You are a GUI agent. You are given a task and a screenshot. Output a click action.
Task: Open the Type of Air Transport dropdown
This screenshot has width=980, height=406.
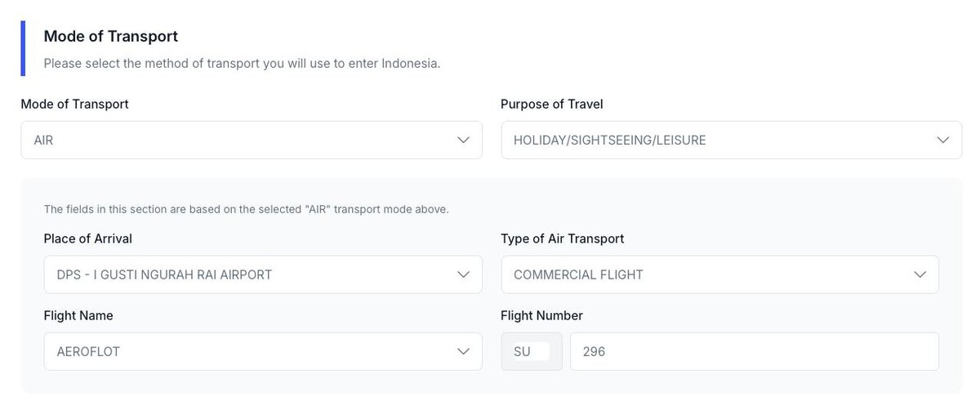(x=702, y=274)
